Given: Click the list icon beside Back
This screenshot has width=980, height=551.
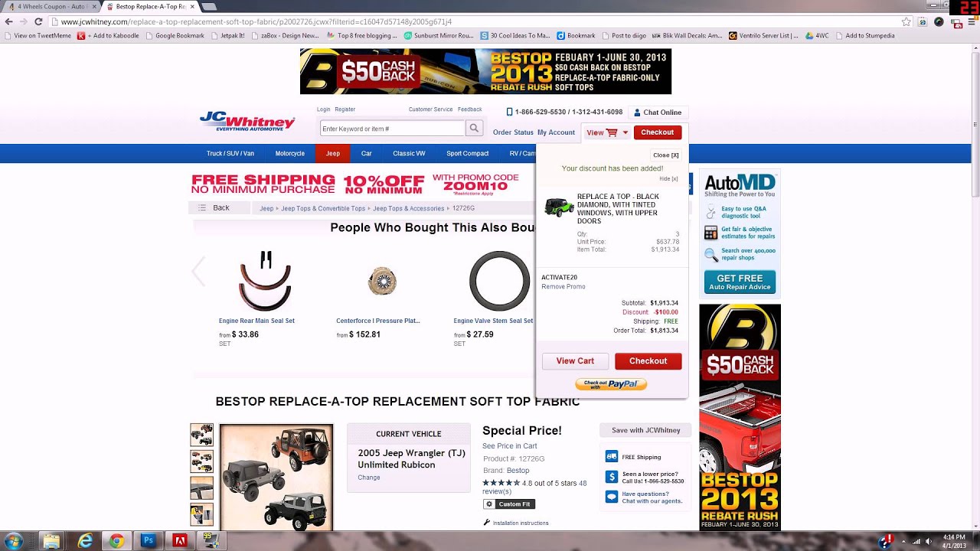Looking at the screenshot, I should tap(202, 208).
